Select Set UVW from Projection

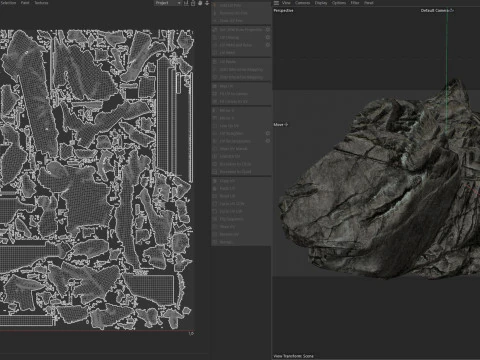(238, 30)
